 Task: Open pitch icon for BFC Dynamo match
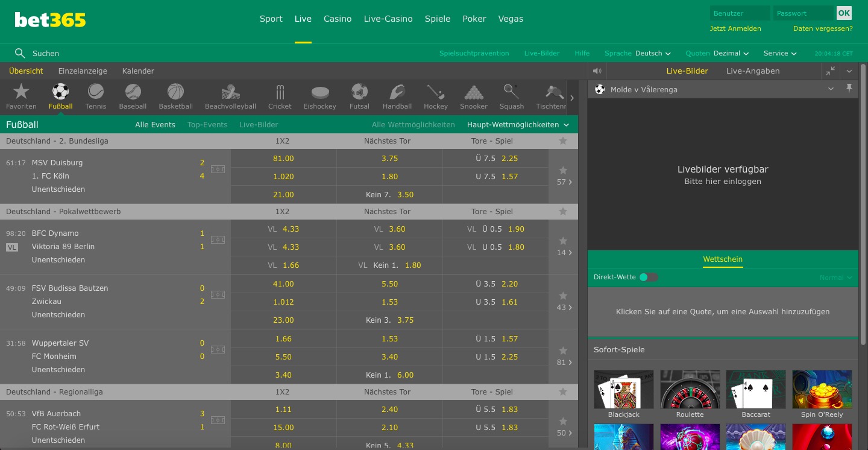point(218,240)
